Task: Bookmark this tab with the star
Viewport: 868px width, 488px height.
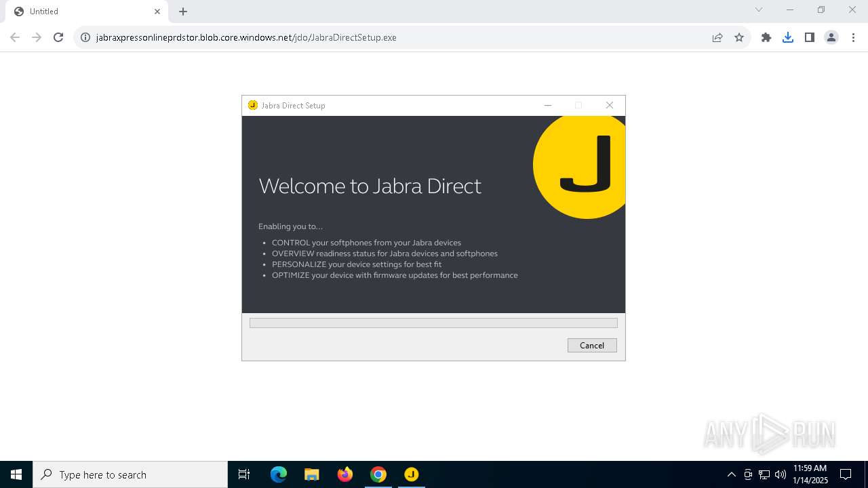Action: pyautogui.click(x=739, y=37)
